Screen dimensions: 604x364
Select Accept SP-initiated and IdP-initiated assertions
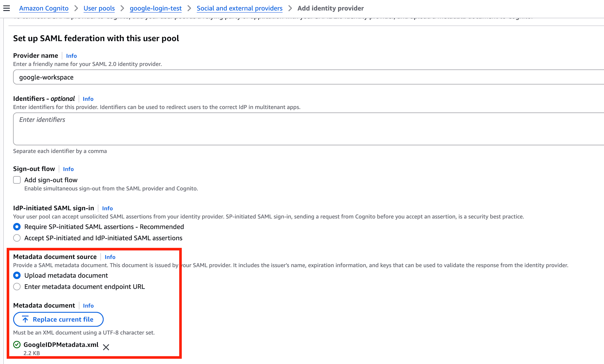point(17,238)
